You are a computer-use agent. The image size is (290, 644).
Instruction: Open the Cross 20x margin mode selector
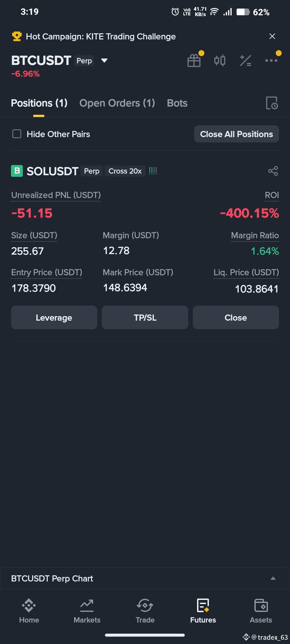click(x=125, y=171)
